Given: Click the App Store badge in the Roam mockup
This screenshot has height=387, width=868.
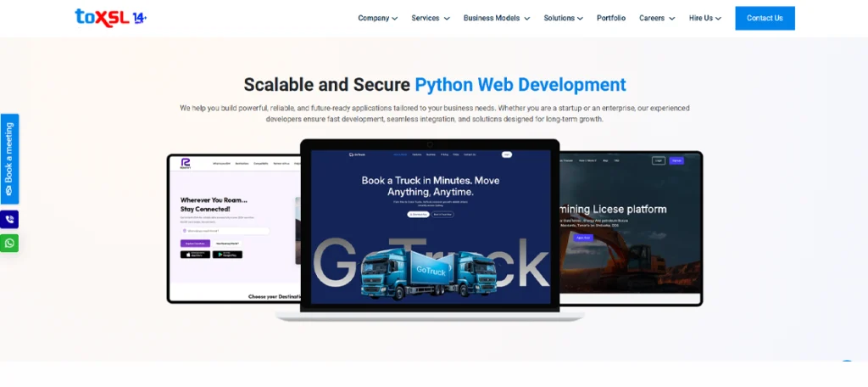Looking at the screenshot, I should (x=195, y=255).
